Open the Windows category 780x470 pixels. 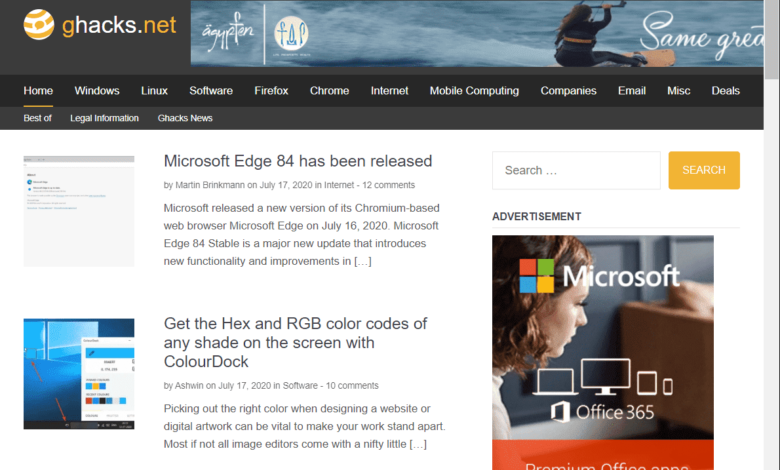pos(97,91)
